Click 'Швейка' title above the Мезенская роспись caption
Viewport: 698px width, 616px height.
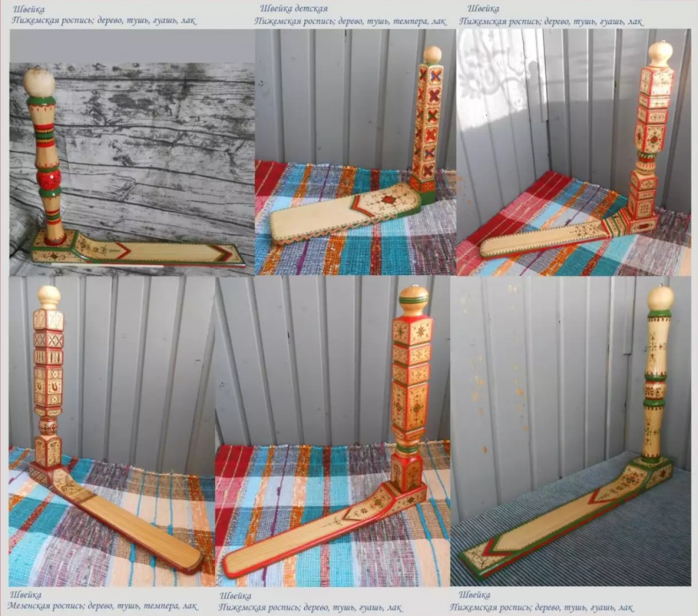[x=26, y=594]
